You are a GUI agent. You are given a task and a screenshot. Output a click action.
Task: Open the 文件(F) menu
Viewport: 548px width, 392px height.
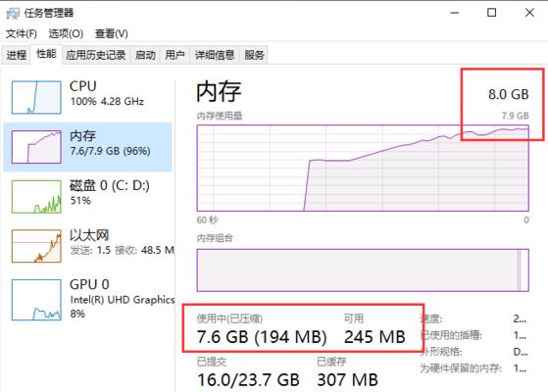[22, 34]
